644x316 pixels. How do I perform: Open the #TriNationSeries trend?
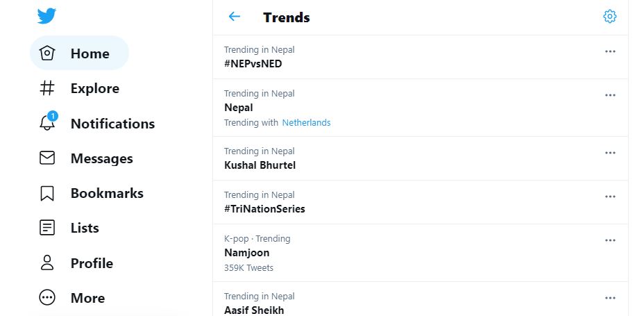tap(264, 209)
